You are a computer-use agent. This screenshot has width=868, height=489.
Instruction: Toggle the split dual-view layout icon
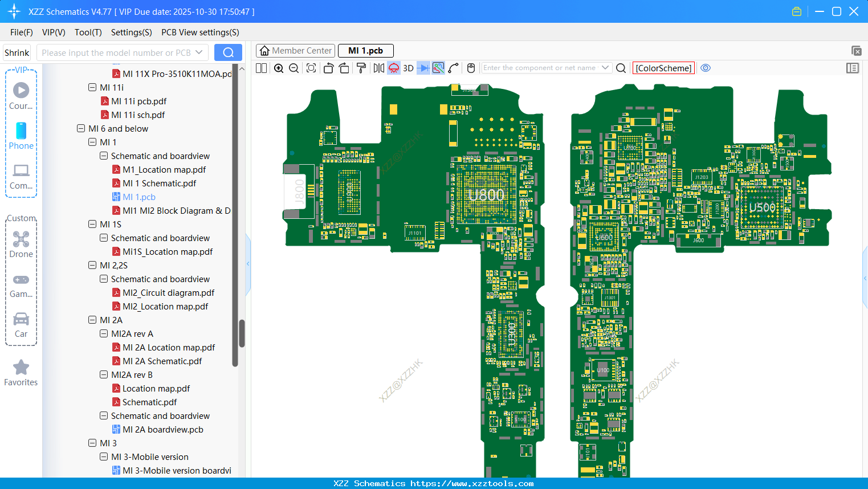pos(262,68)
